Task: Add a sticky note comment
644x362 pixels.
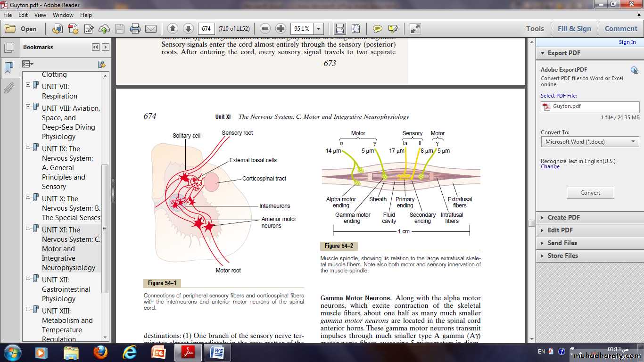Action: [x=377, y=29]
